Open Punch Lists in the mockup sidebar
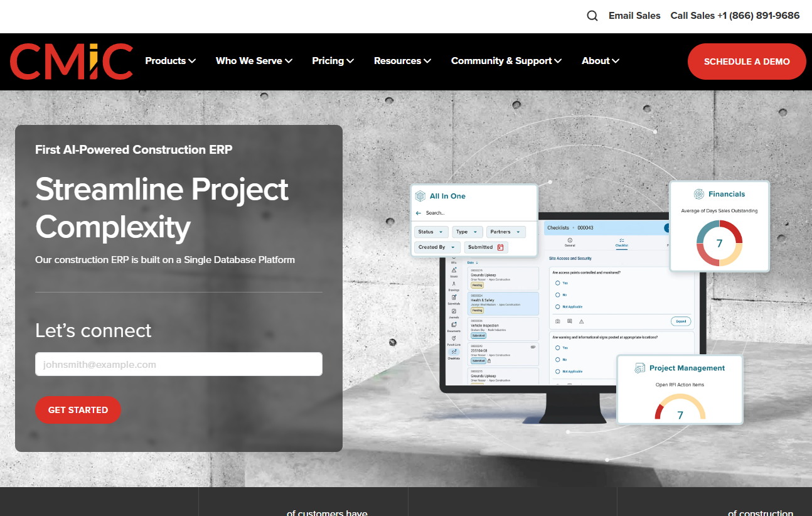 pyautogui.click(x=454, y=341)
